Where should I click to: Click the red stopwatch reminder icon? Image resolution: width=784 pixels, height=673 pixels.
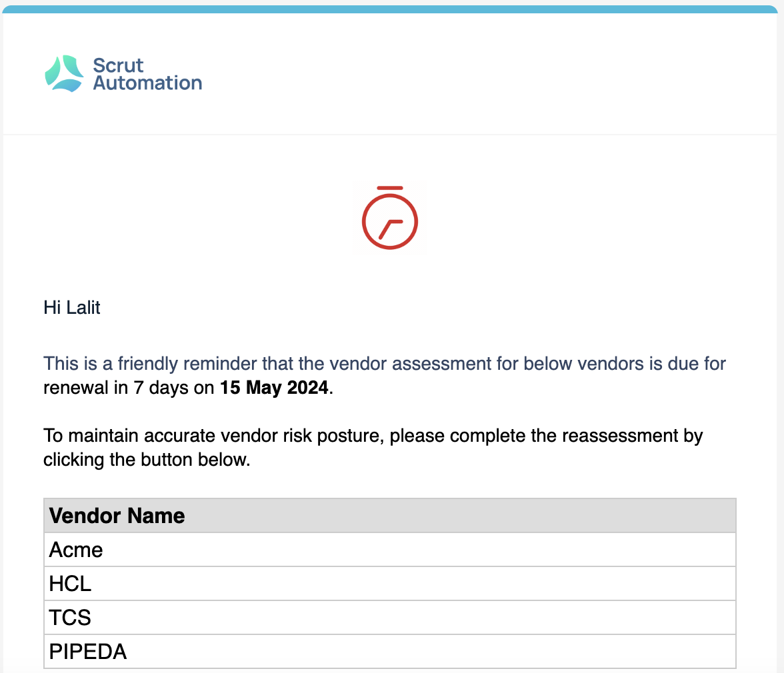pos(389,217)
